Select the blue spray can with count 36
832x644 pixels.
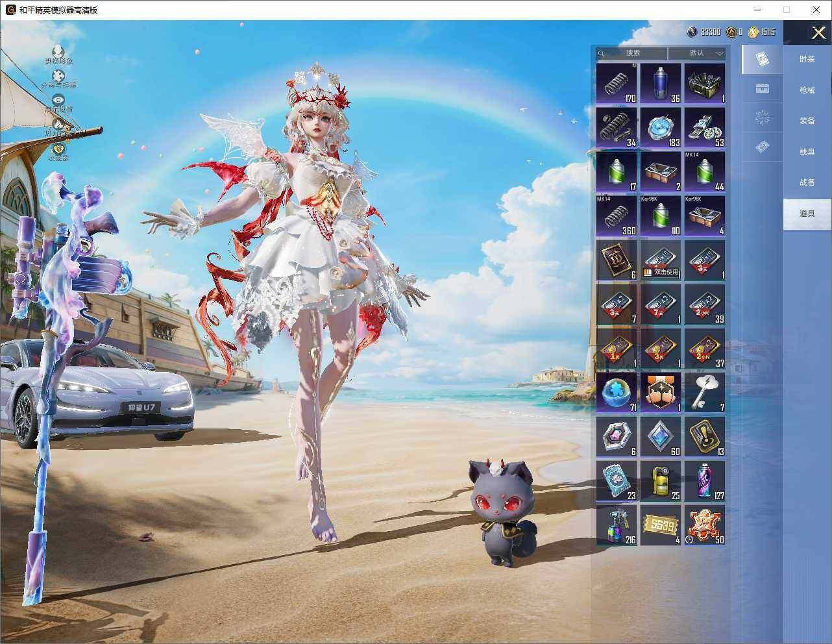click(661, 83)
